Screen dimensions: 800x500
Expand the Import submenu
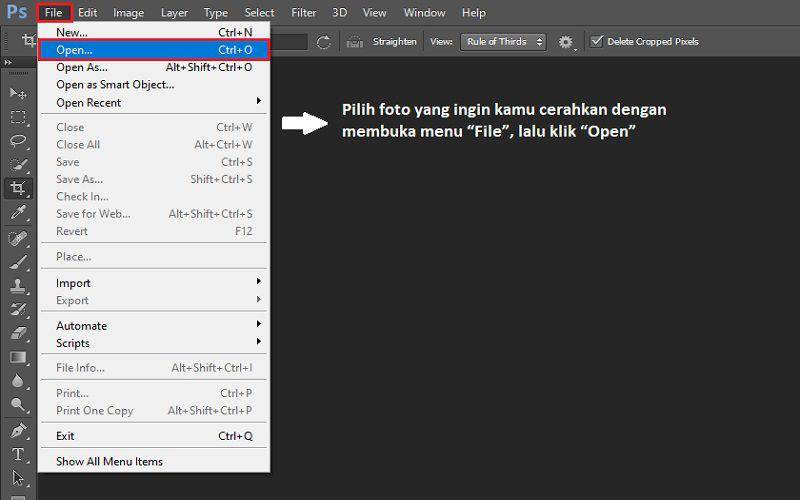[153, 283]
